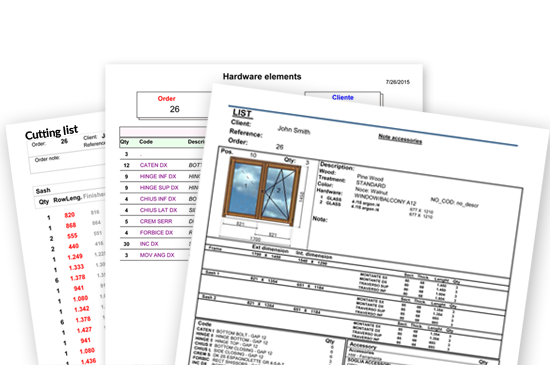The image size is (550, 365).
Task: Click the blue 'Cliente' box header
Action: (343, 97)
